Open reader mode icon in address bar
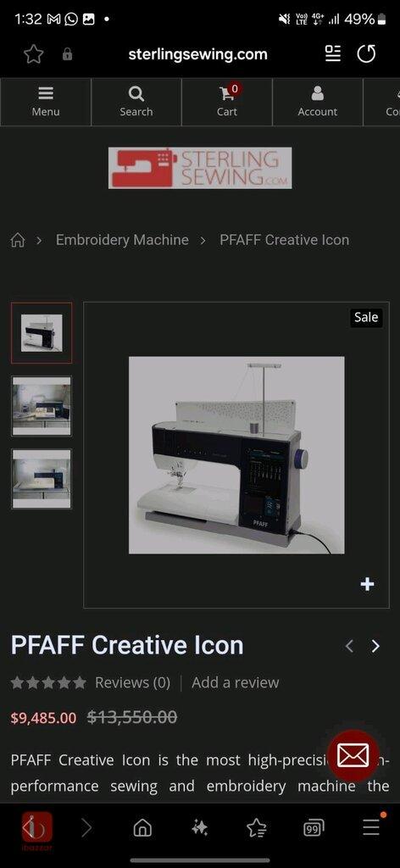400x868 pixels. [x=332, y=53]
